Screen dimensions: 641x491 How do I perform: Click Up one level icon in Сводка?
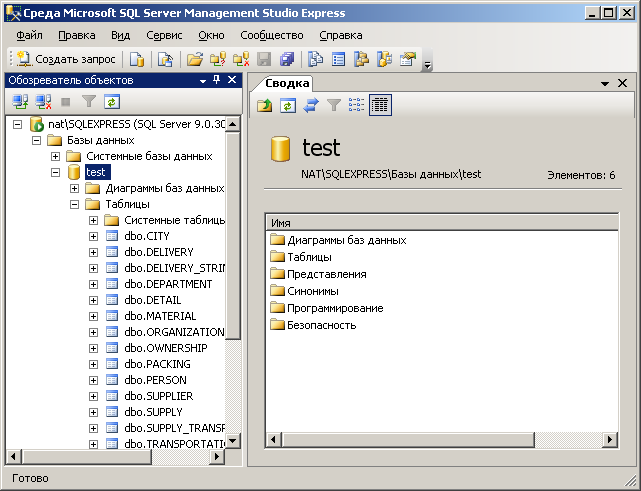point(264,105)
